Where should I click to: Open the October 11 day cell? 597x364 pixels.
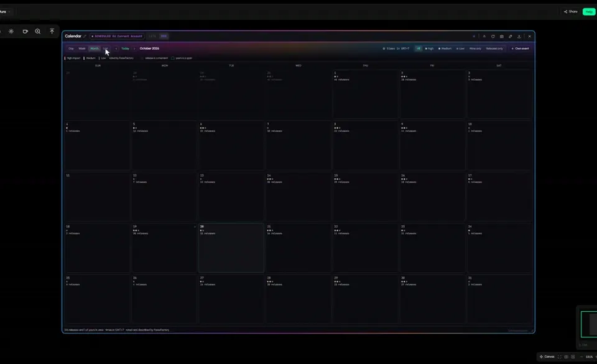click(x=97, y=196)
